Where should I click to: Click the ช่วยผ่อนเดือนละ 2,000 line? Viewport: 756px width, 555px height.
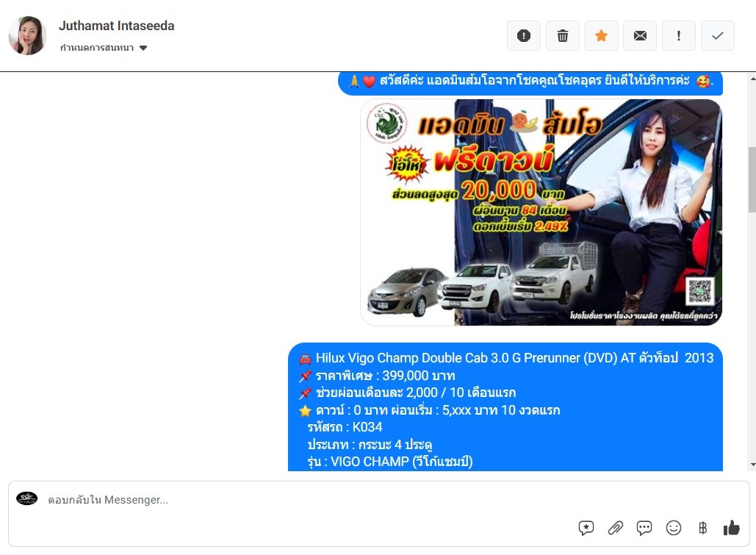pos(416,393)
